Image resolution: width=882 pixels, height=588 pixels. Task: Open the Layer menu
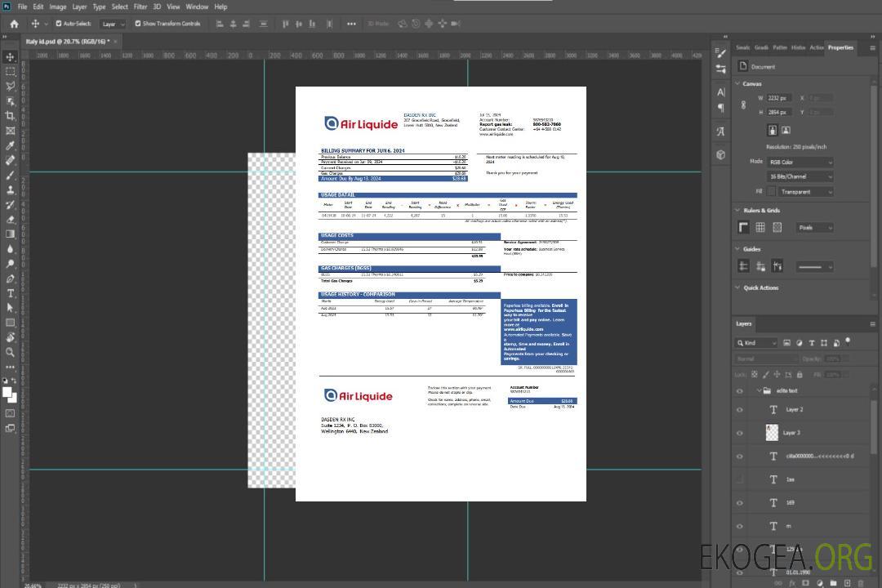[x=79, y=7]
